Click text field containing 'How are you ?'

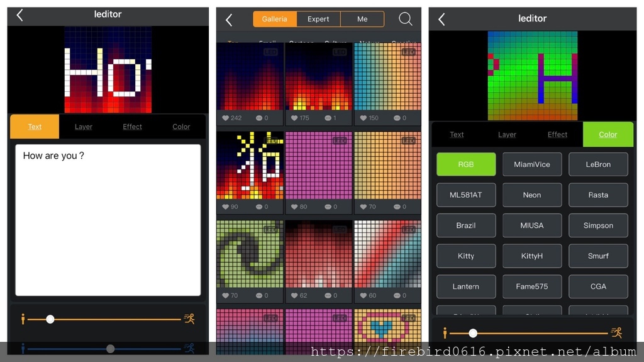(108, 220)
